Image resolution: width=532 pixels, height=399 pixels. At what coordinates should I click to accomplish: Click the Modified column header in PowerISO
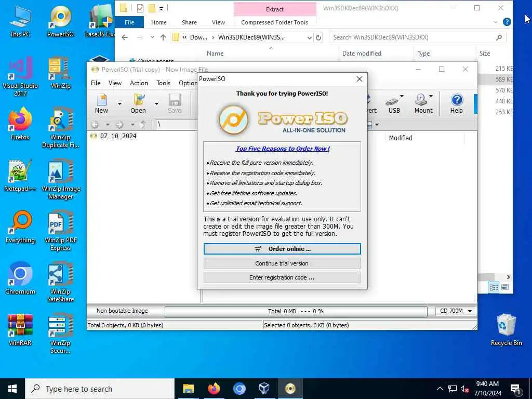point(401,138)
